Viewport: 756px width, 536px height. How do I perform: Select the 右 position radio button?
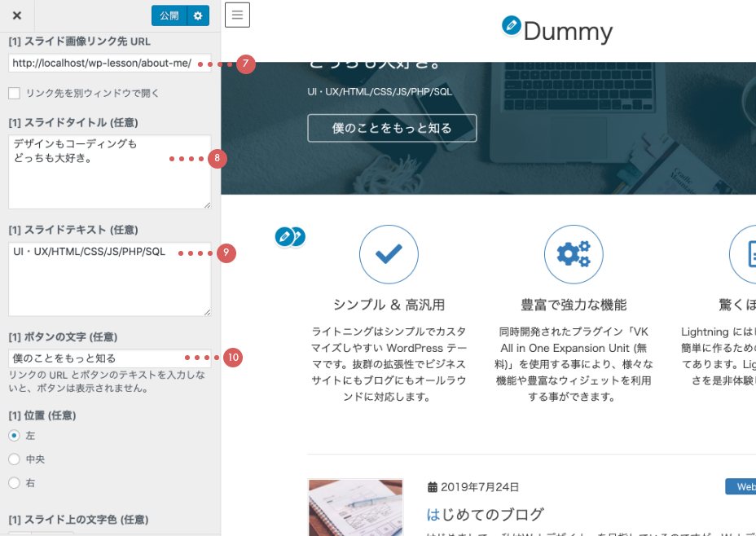[14, 483]
